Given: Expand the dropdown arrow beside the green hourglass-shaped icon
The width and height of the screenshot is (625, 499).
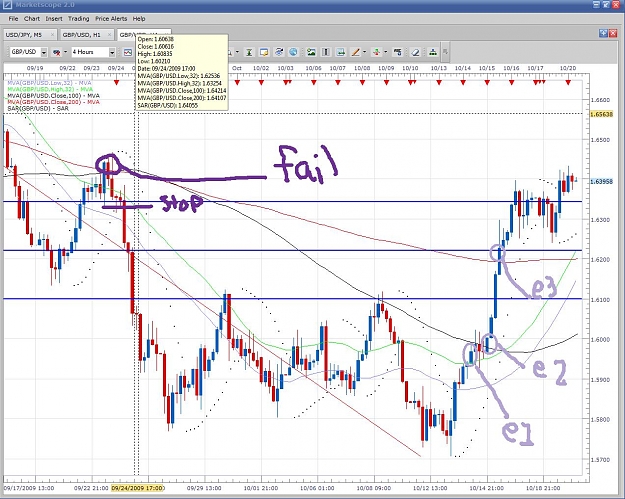Looking at the screenshot, I should [238, 52].
